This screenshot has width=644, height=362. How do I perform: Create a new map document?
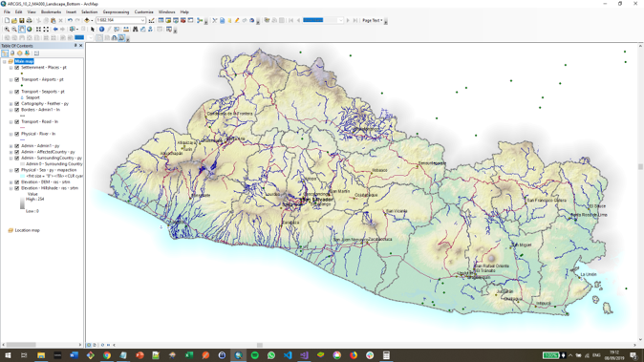coord(7,20)
